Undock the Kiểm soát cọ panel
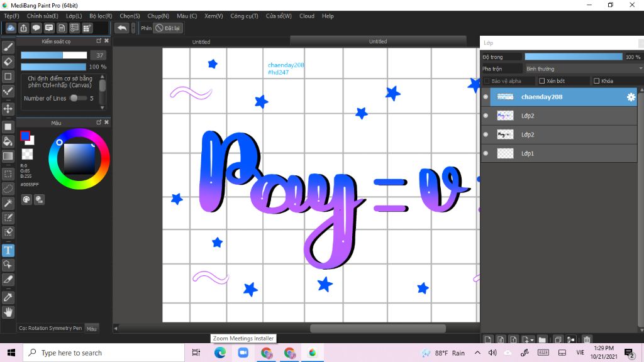Screen dimensions: 644x362 (99, 41)
